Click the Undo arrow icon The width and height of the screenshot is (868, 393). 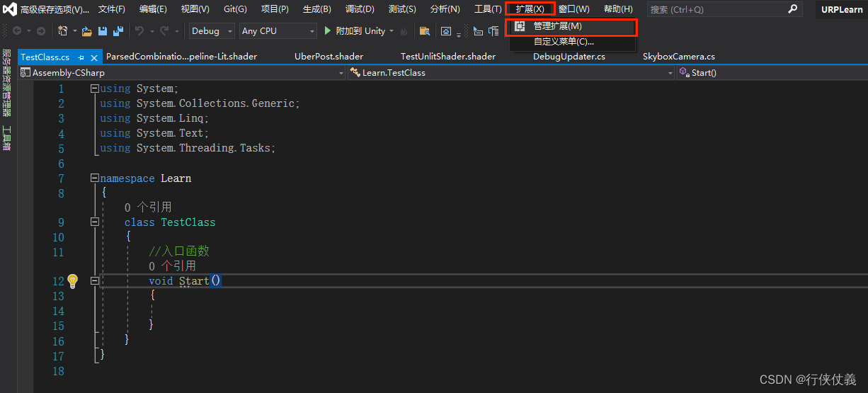click(x=139, y=31)
